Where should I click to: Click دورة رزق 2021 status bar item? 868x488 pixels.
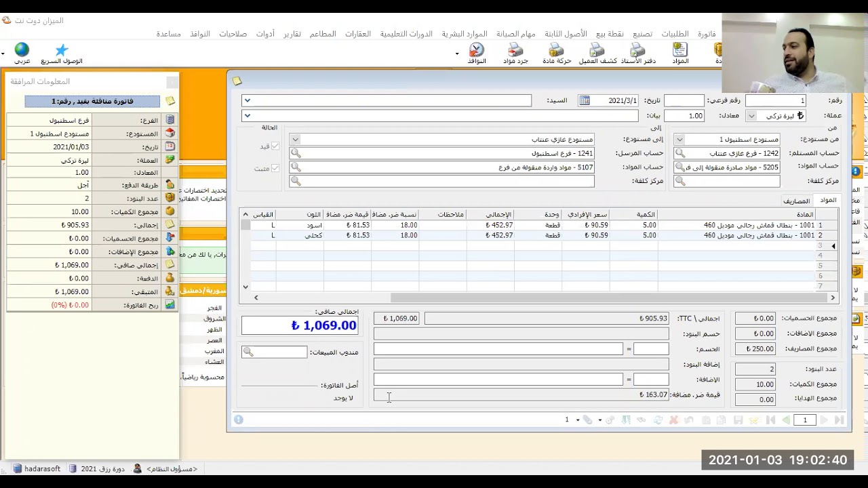click(x=98, y=468)
